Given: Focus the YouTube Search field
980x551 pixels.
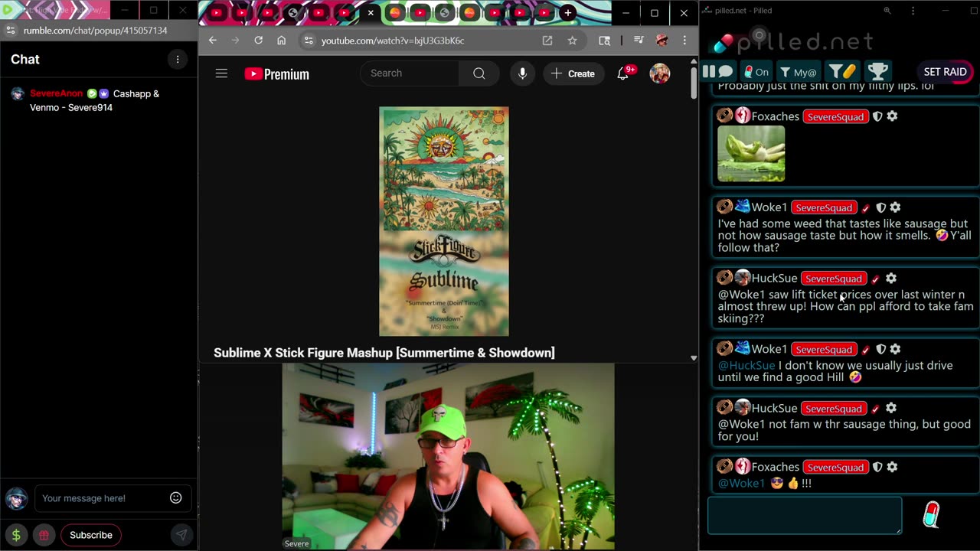Looking at the screenshot, I should 410,73.
